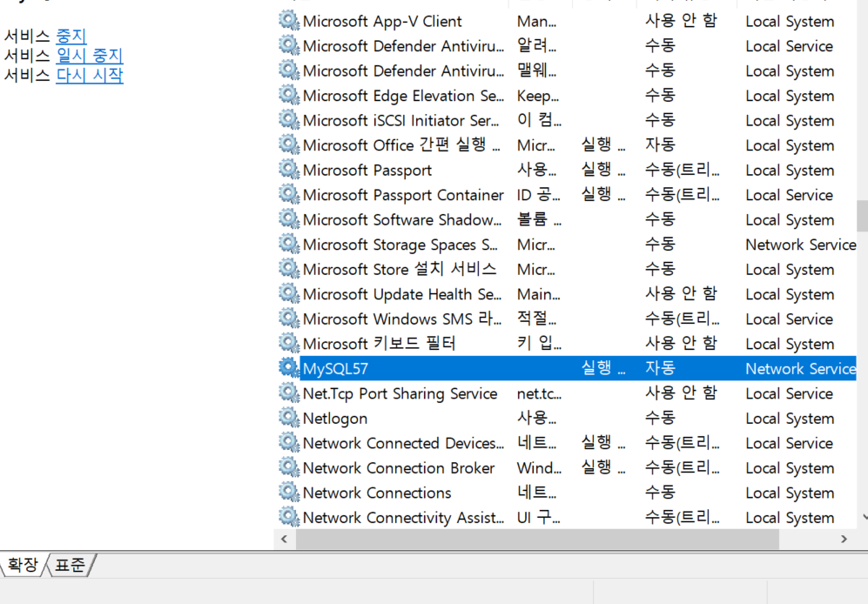Click Main... description of Microsoft Update Health

[538, 294]
